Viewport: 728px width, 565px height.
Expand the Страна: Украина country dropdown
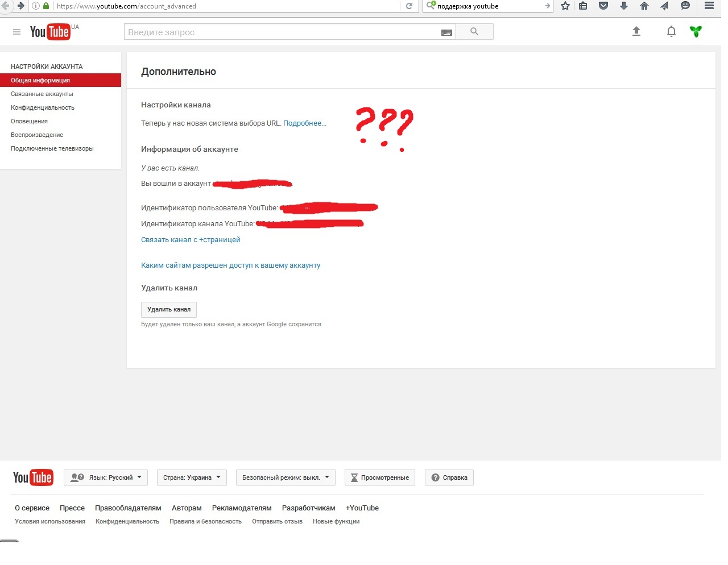192,477
